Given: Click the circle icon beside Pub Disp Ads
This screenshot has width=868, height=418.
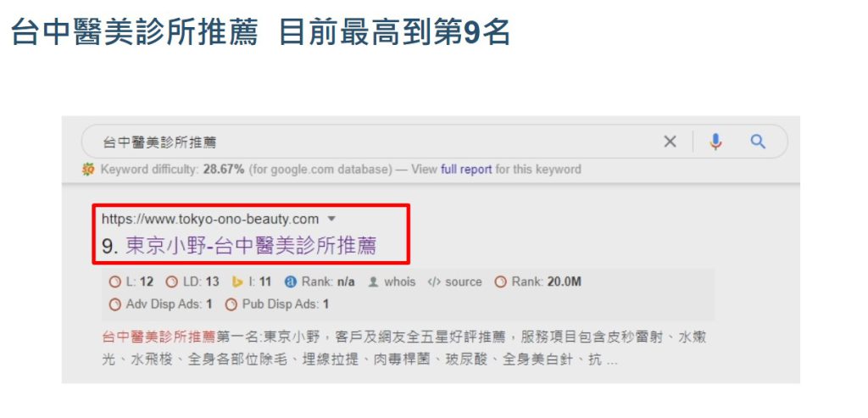Looking at the screenshot, I should (231, 304).
